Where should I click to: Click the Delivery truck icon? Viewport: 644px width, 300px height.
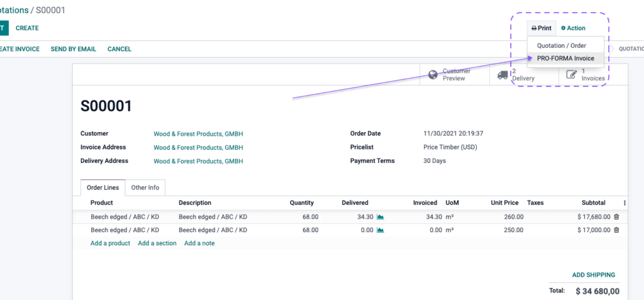click(x=502, y=75)
